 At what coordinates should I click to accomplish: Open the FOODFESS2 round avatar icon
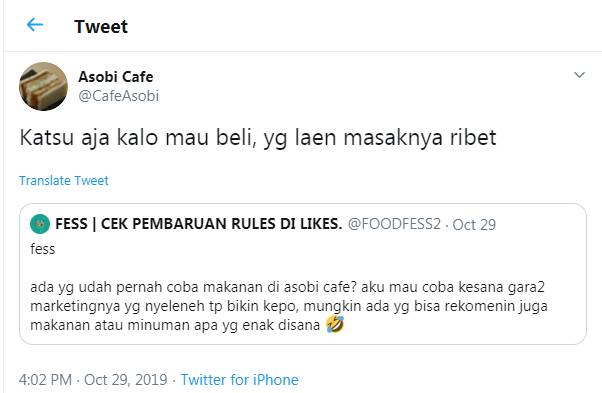click(40, 224)
